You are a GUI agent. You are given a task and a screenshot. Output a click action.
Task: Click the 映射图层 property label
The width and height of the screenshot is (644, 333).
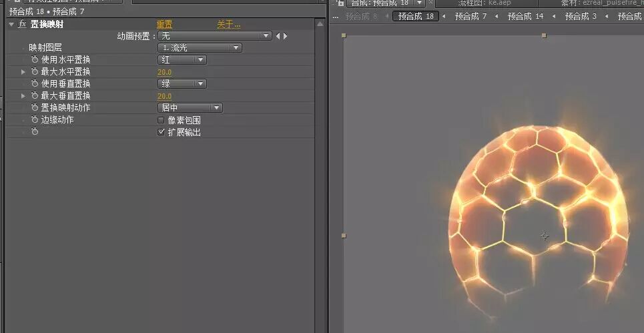tap(45, 48)
